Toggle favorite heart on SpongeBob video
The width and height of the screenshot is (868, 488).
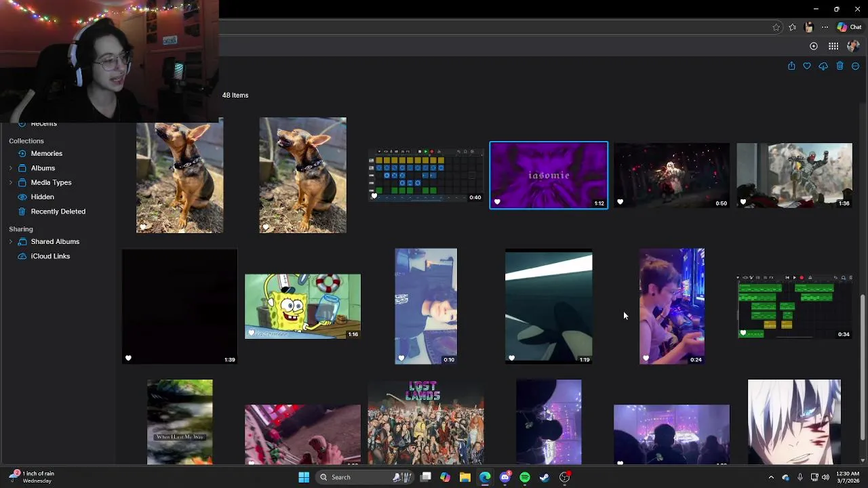point(252,333)
